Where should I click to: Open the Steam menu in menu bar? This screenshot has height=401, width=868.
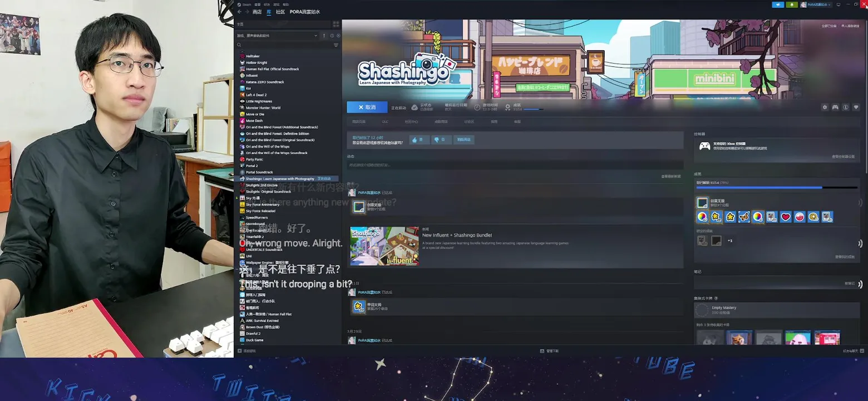point(244,4)
